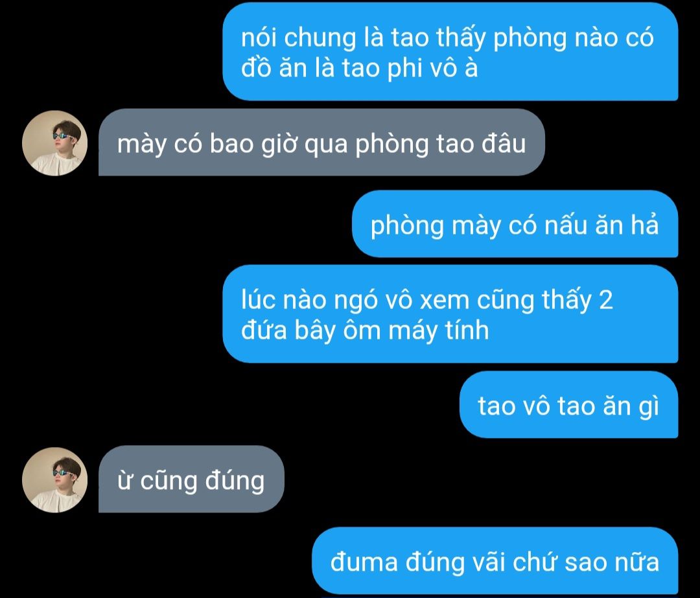Click the text line "đứa bây ôm máy tính"
Image resolution: width=700 pixels, height=598 pixels.
click(365, 330)
